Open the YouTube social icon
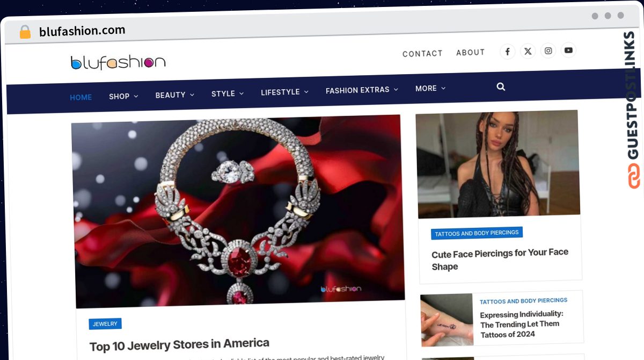Image resolution: width=644 pixels, height=360 pixels. (x=568, y=50)
